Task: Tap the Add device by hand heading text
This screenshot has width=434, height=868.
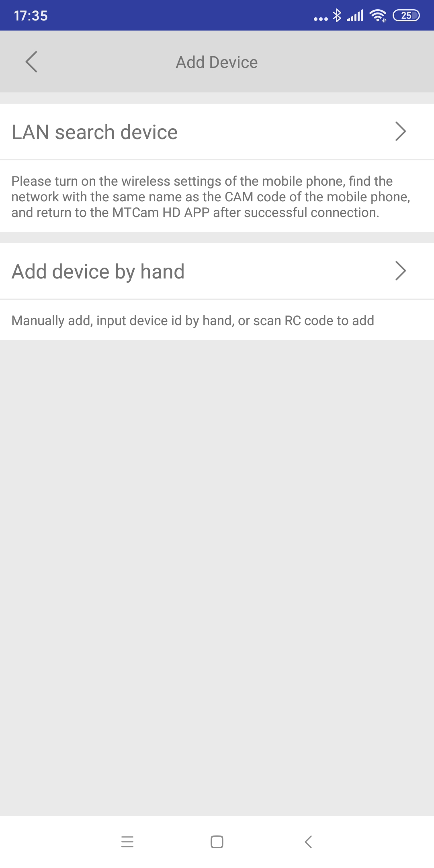Action: pos(98,271)
